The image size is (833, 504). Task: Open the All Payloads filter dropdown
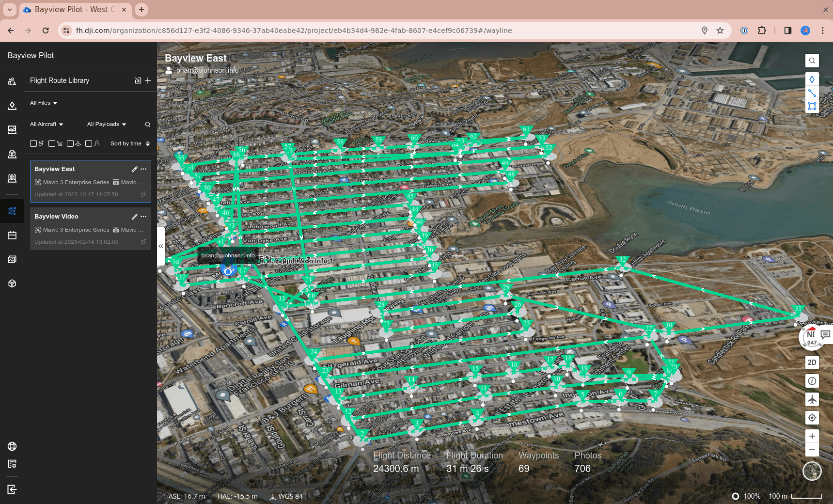click(x=107, y=124)
